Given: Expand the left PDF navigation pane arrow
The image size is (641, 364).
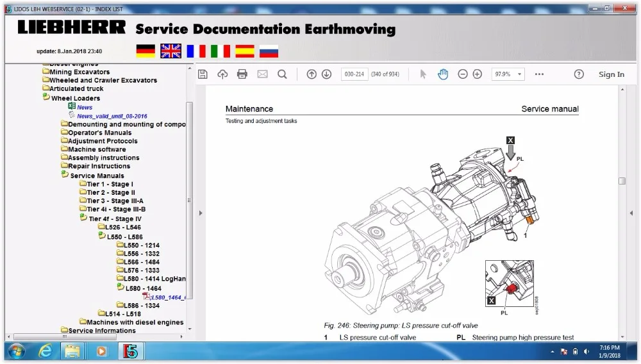Looking at the screenshot, I should click(x=200, y=213).
